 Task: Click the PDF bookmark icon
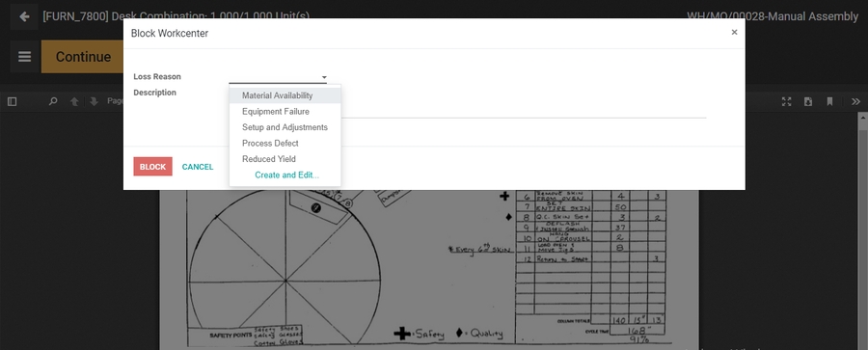(829, 101)
